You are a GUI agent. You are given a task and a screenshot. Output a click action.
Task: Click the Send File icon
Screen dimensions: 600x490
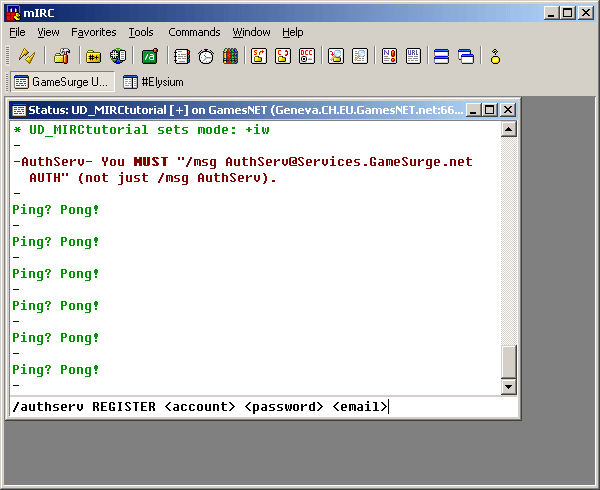(259, 56)
